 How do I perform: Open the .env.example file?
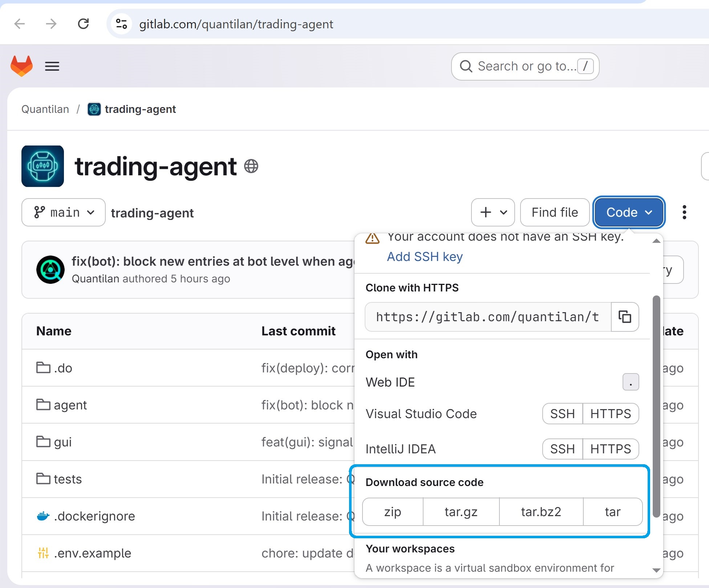pos(92,553)
